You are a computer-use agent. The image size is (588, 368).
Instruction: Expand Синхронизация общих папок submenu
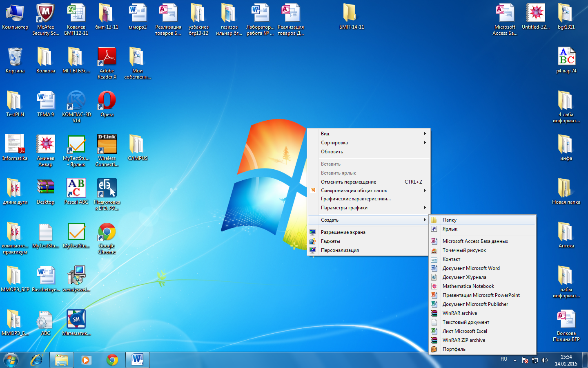369,191
